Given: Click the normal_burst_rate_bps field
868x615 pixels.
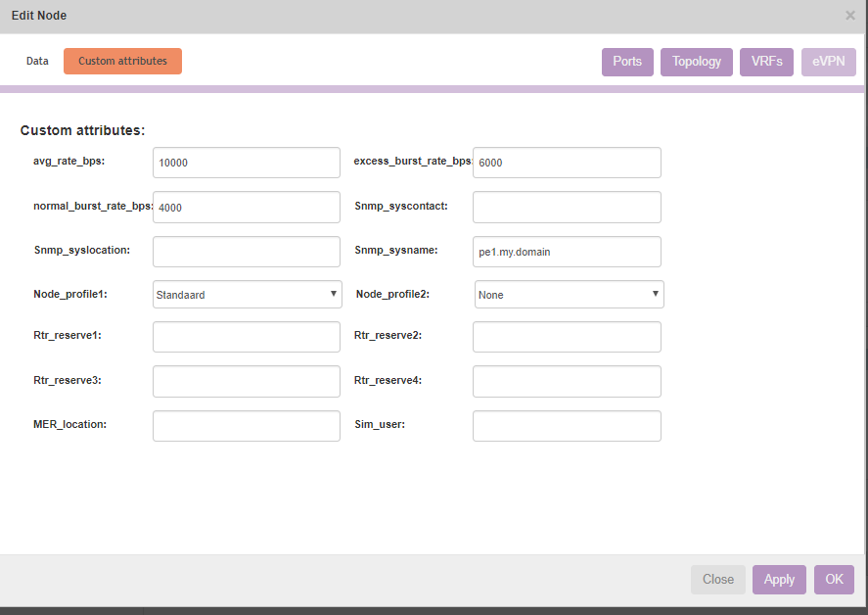Looking at the screenshot, I should click(x=247, y=207).
